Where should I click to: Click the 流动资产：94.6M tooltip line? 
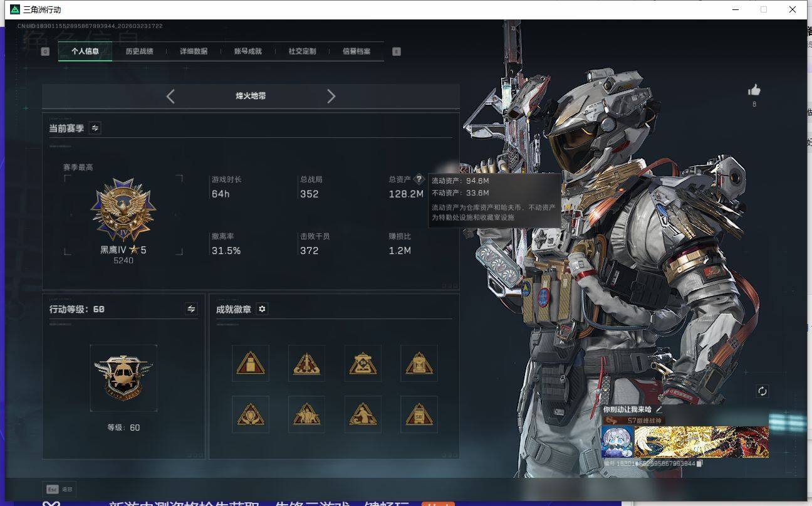pos(461,181)
